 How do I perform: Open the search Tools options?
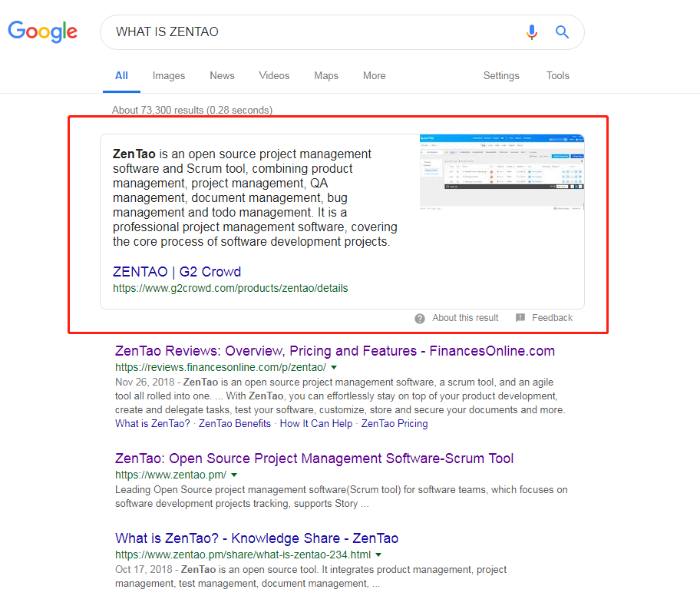coord(557,76)
